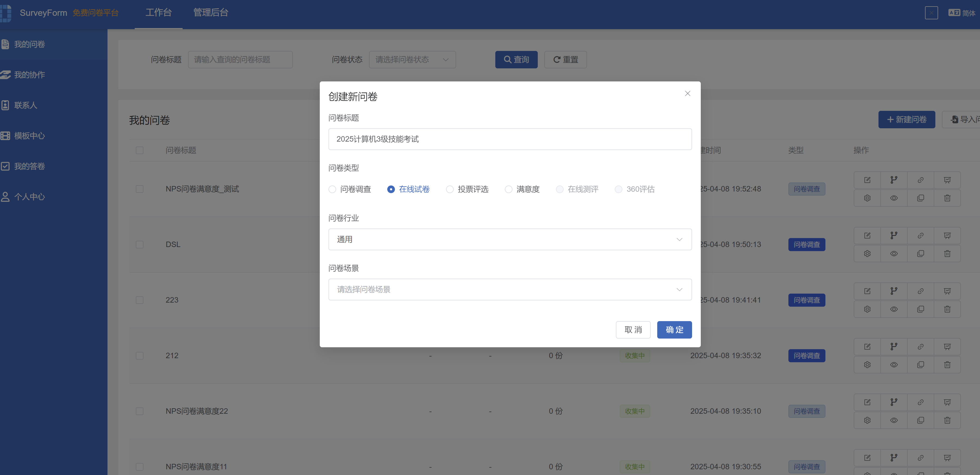The image size is (980, 475).
Task: Open the 问卷状态 filter dropdown
Action: click(412, 60)
